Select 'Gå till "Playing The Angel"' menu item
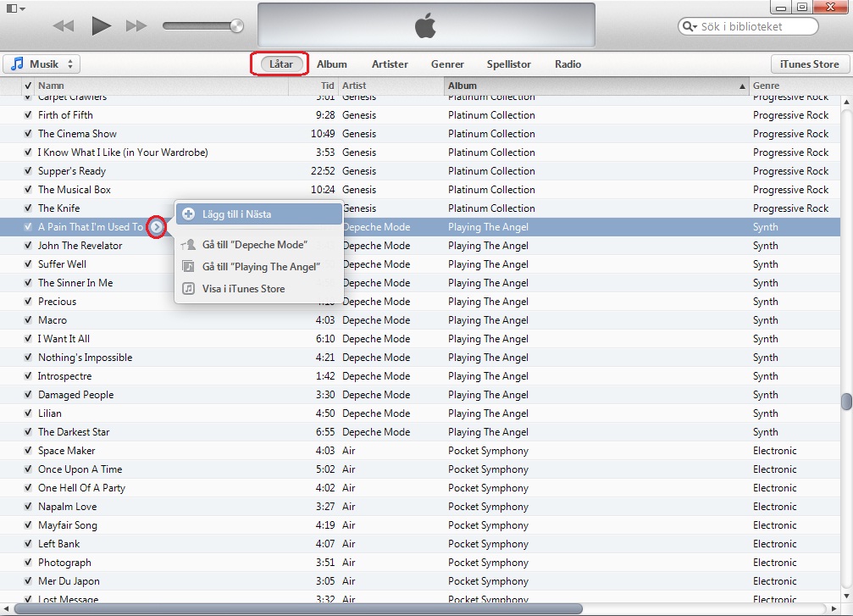Viewport: 853px width, 616px height. pyautogui.click(x=259, y=267)
